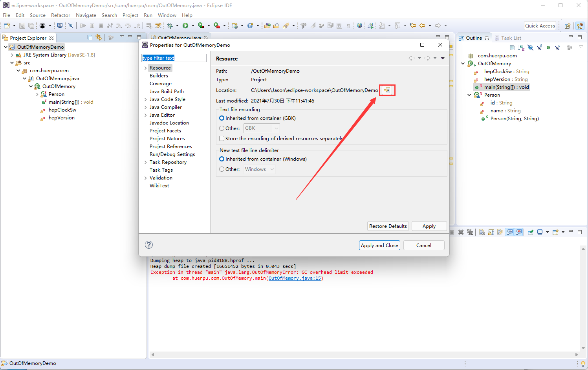This screenshot has height=370, width=588.
Task: Click Hide Fields icon in Outline toolbar
Action: pyautogui.click(x=530, y=48)
